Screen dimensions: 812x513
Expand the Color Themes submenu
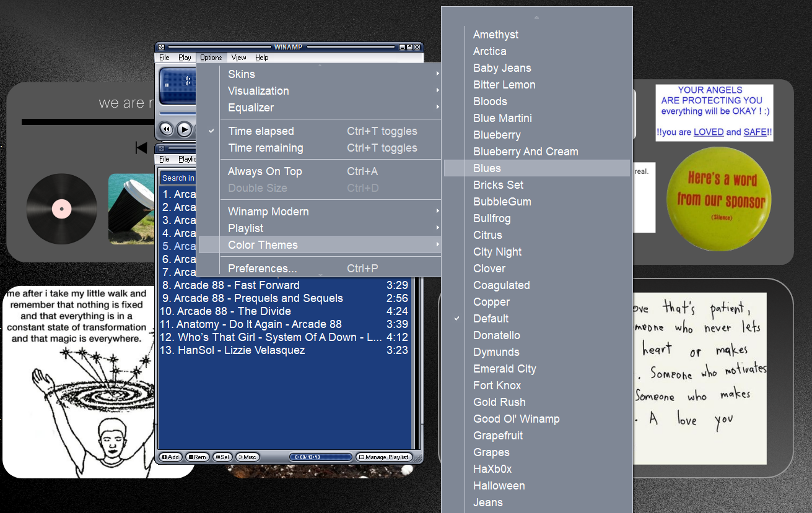(x=320, y=245)
